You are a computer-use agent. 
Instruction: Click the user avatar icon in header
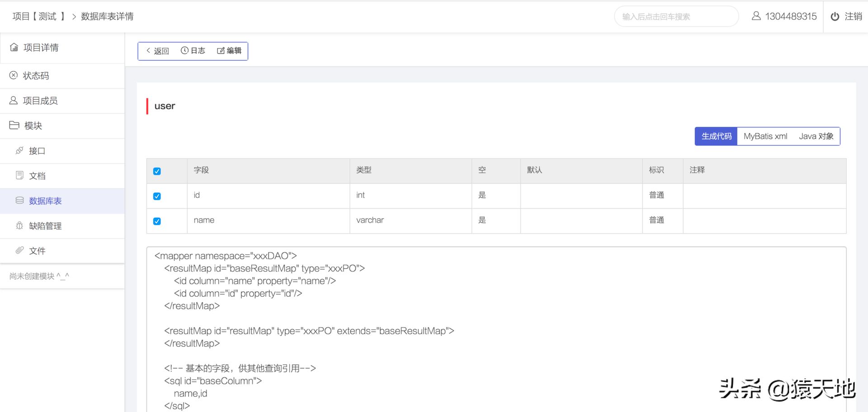point(756,16)
